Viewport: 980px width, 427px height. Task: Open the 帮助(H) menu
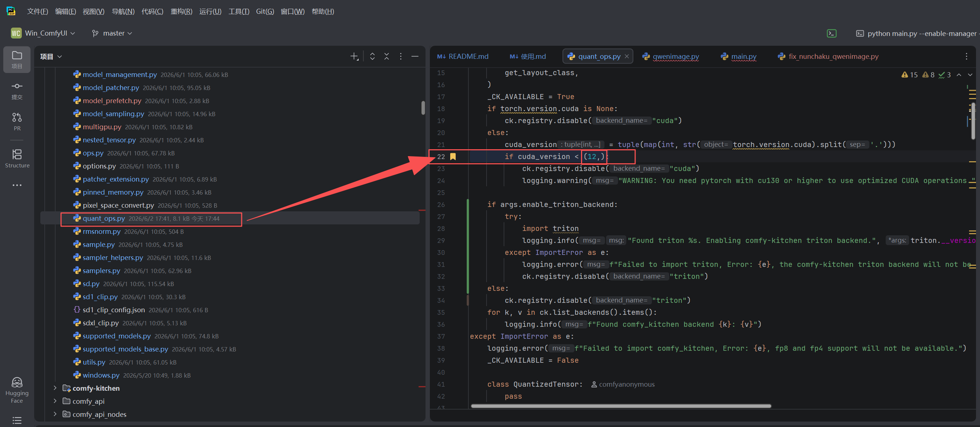[x=323, y=11]
